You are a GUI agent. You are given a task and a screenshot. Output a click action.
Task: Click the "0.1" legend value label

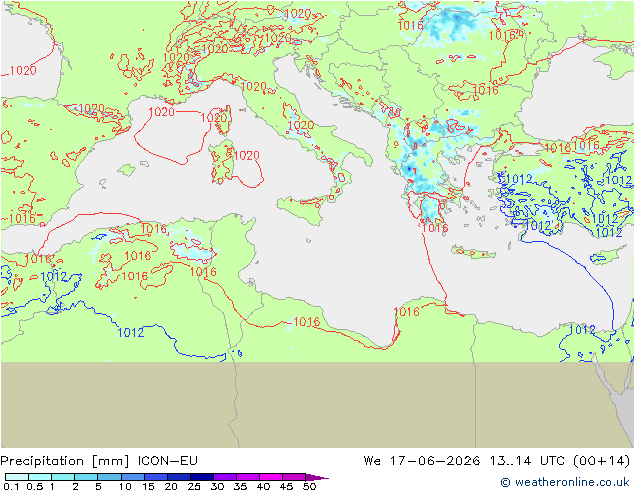(x=11, y=486)
